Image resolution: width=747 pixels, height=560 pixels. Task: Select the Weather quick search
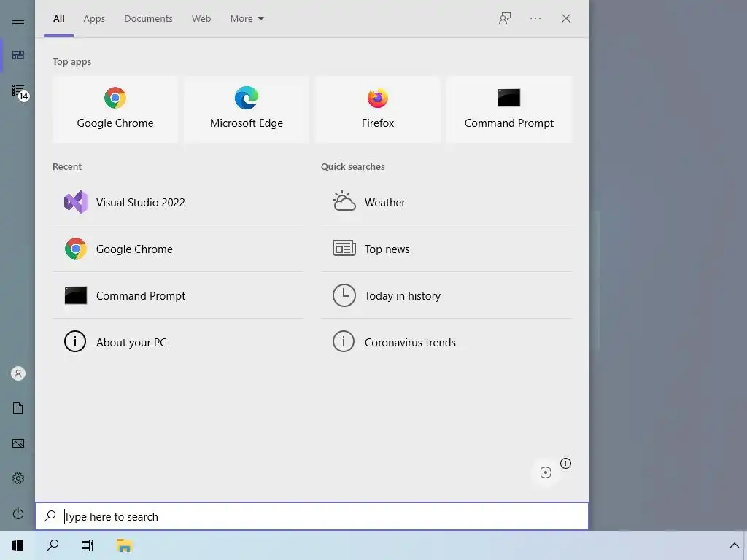pyautogui.click(x=446, y=203)
